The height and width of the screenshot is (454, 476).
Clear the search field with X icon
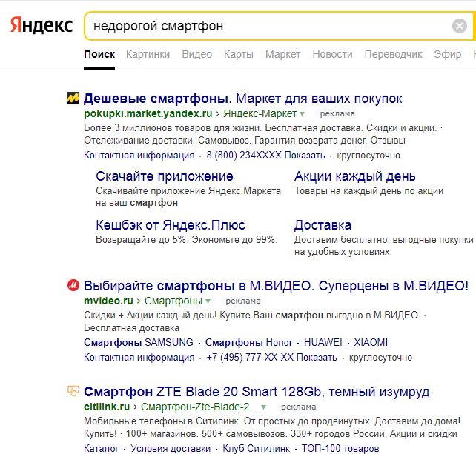click(x=460, y=27)
